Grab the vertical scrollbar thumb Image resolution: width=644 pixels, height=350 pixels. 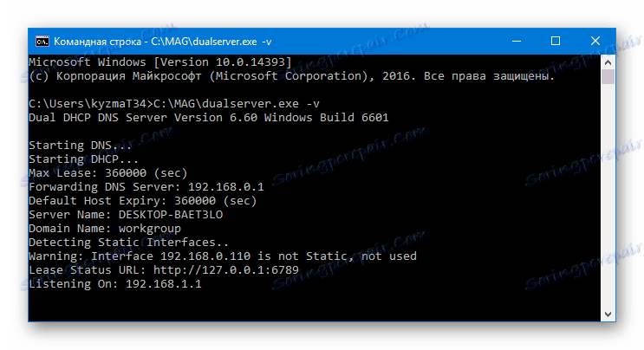coord(608,77)
